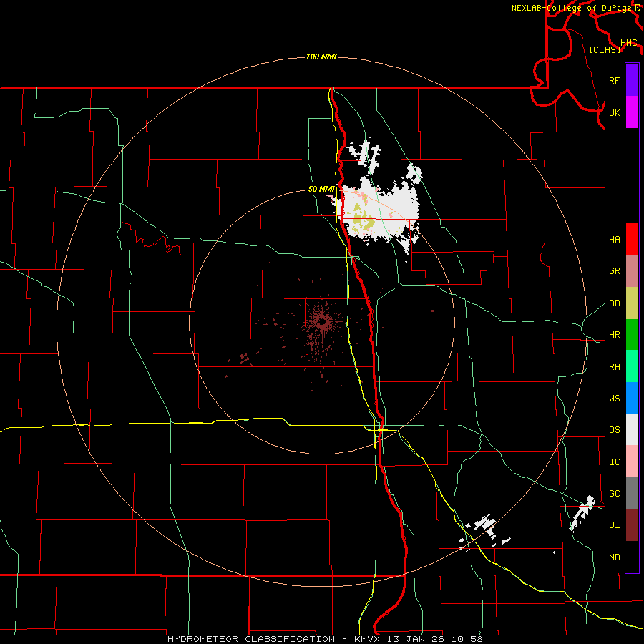This screenshot has width=644, height=644.
Task: Click the red HA legend swatch
Action: click(x=632, y=239)
